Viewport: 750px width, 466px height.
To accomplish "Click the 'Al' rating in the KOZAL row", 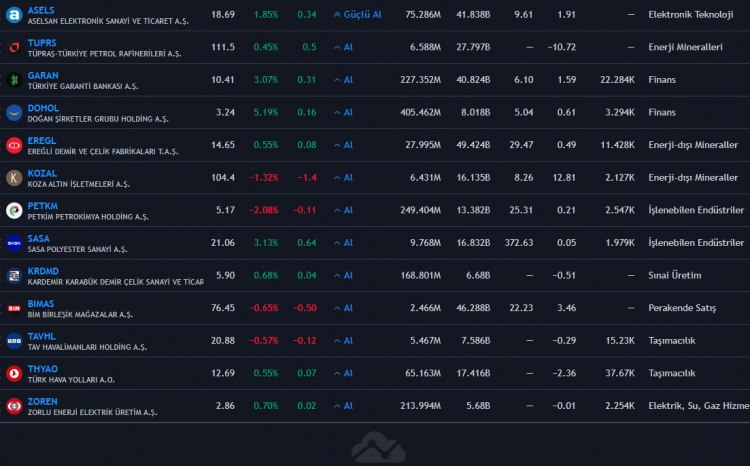I will tap(343, 178).
